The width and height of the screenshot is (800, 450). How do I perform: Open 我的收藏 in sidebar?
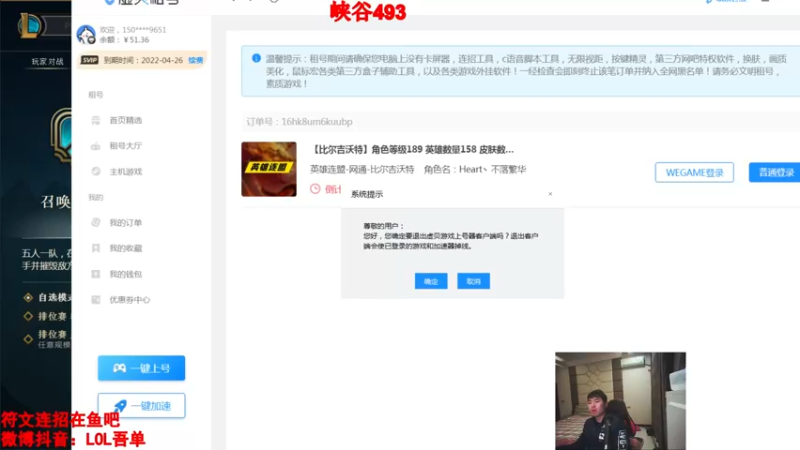pos(126,248)
